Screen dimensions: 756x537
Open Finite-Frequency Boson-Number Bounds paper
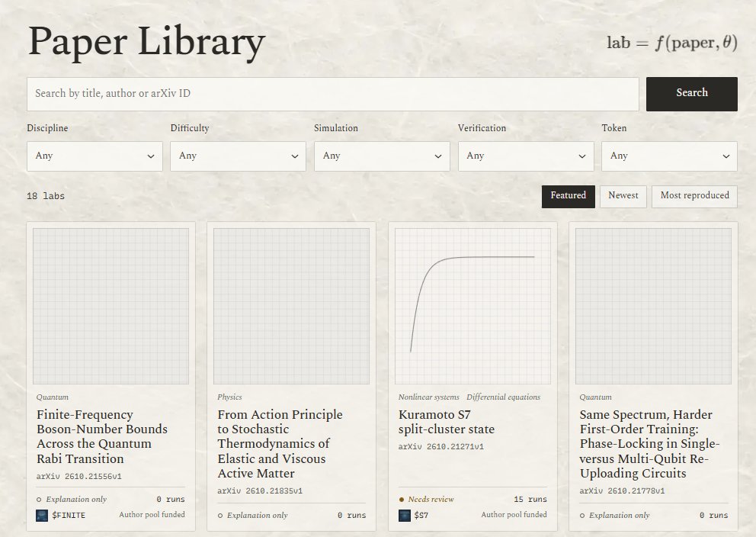pyautogui.click(x=102, y=436)
